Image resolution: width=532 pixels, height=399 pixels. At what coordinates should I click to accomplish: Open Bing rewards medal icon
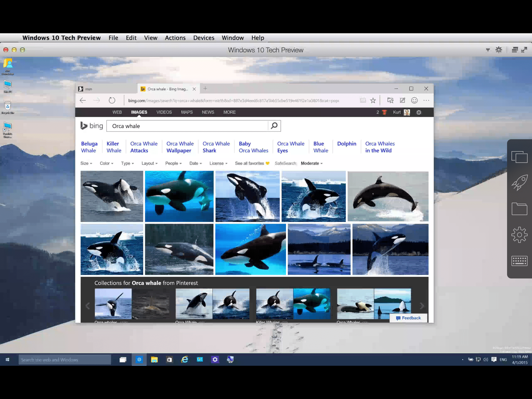pos(384,112)
